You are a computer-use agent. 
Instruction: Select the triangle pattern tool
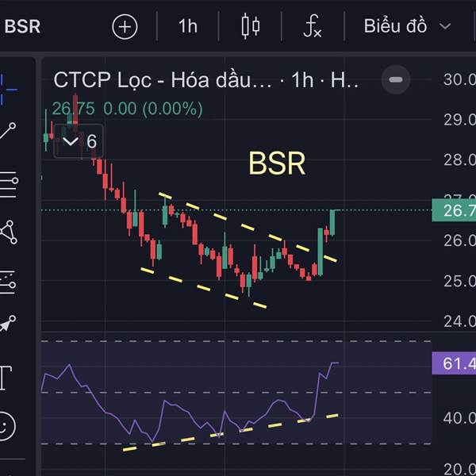coord(8,232)
